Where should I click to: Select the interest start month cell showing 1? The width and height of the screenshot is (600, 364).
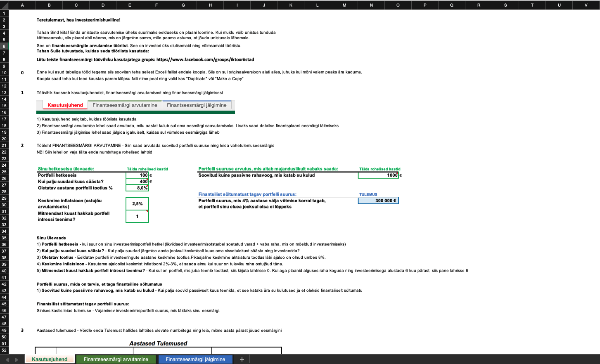click(x=137, y=216)
